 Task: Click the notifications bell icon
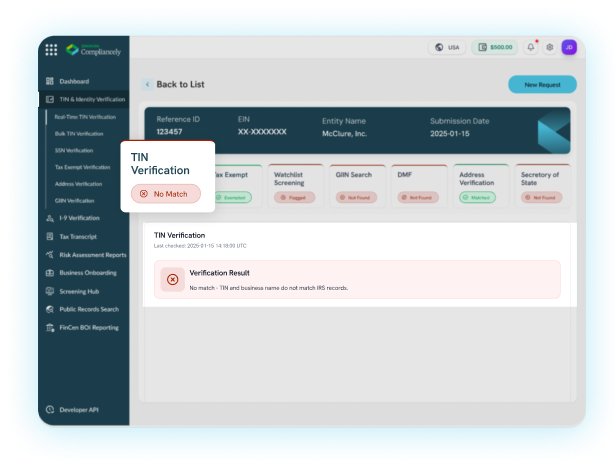(x=531, y=47)
